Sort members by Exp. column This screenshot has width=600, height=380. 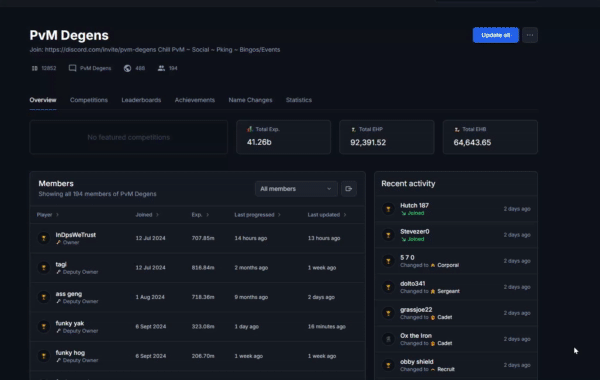coord(200,215)
